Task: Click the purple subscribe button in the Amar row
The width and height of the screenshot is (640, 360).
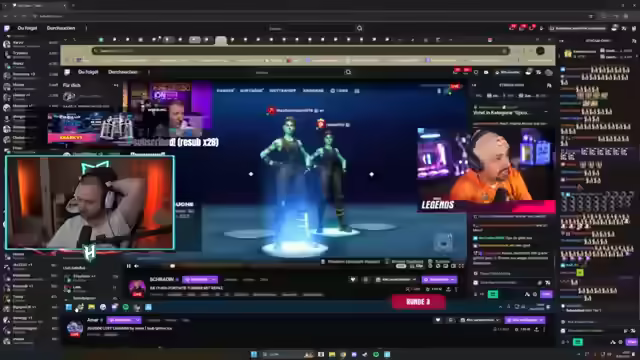Action: tap(525, 320)
